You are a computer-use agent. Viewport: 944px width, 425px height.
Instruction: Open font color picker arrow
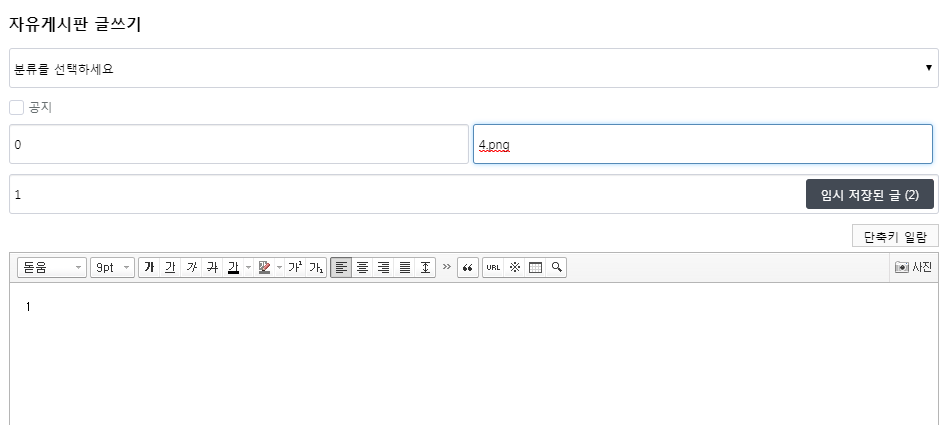(248, 267)
